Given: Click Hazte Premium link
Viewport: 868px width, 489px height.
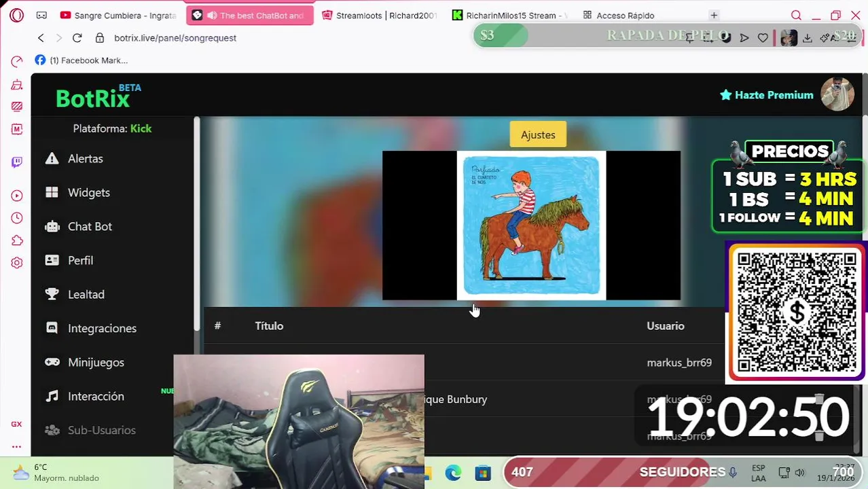Looking at the screenshot, I should pyautogui.click(x=767, y=95).
